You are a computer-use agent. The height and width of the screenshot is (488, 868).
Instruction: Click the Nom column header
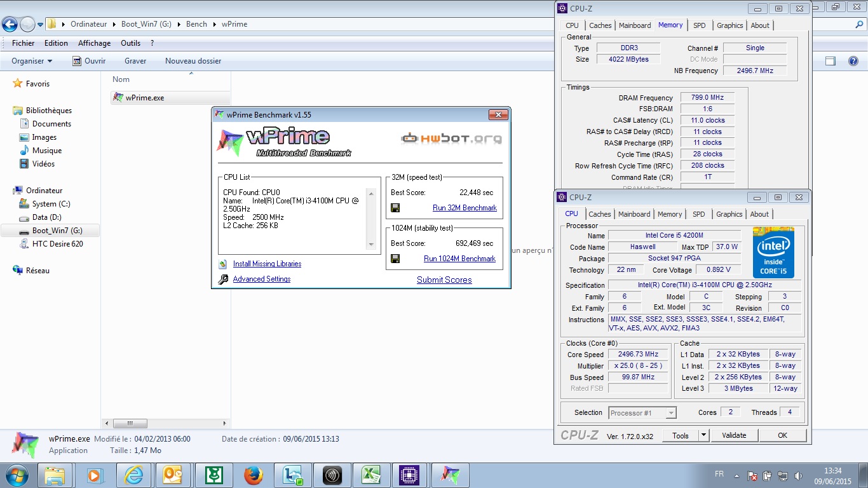pos(121,79)
